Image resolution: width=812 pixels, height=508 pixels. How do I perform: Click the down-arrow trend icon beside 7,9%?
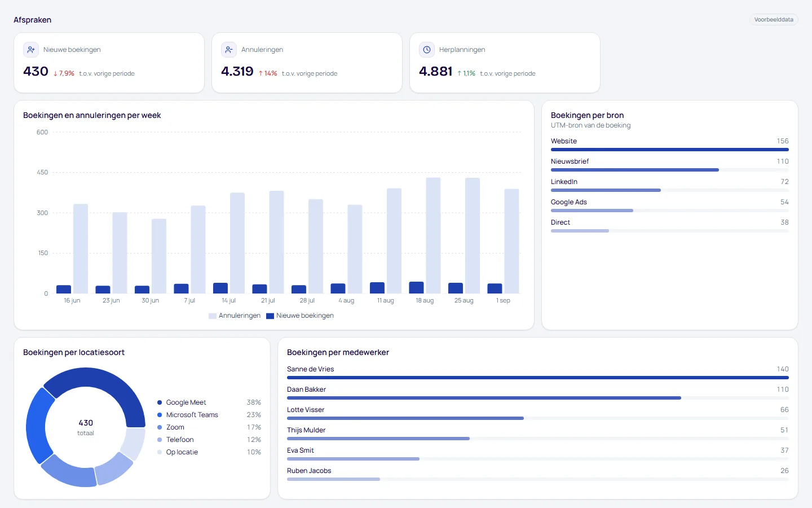55,73
